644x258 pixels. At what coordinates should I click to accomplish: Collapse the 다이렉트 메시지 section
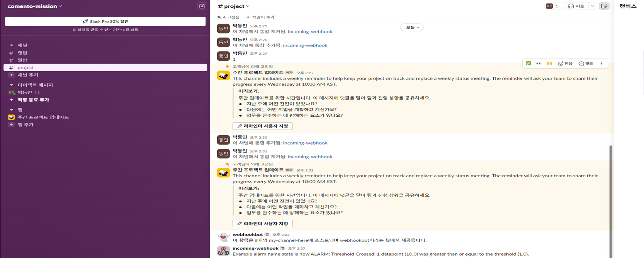coord(11,85)
